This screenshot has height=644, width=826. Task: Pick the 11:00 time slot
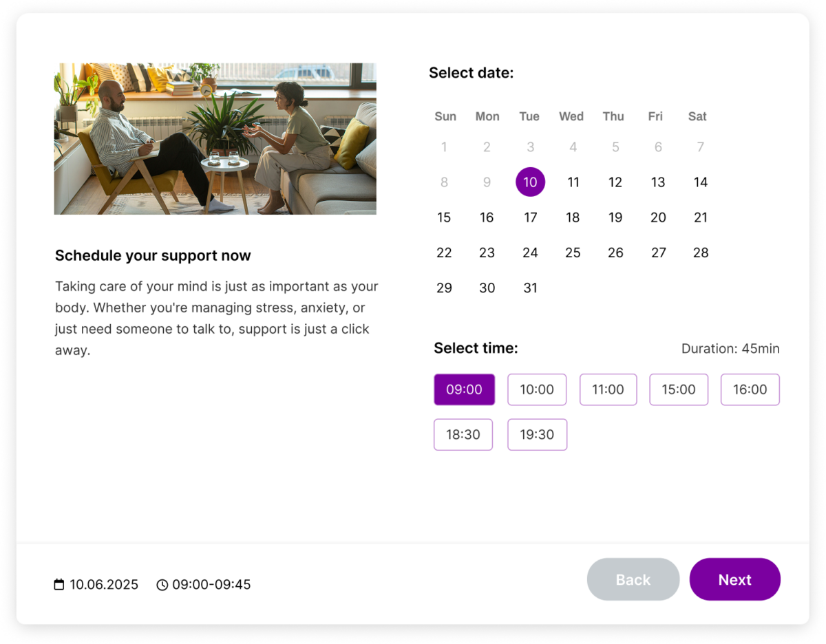pyautogui.click(x=608, y=389)
